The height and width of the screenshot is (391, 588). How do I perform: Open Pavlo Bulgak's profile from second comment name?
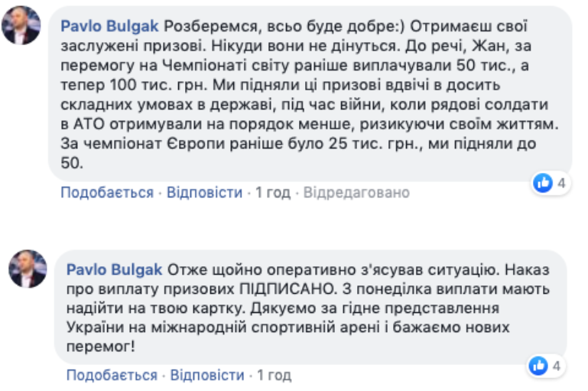tap(115, 269)
